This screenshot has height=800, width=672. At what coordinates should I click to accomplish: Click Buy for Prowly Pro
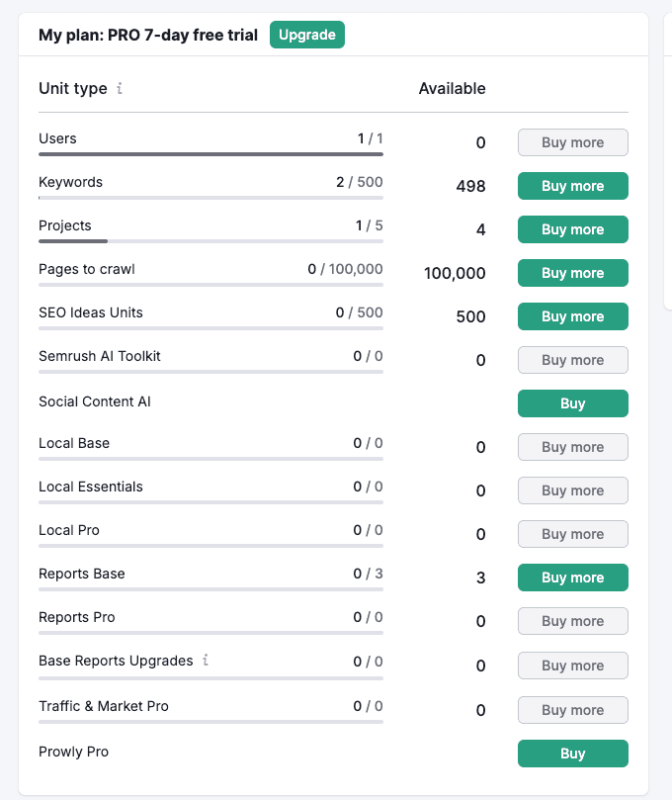coord(572,754)
